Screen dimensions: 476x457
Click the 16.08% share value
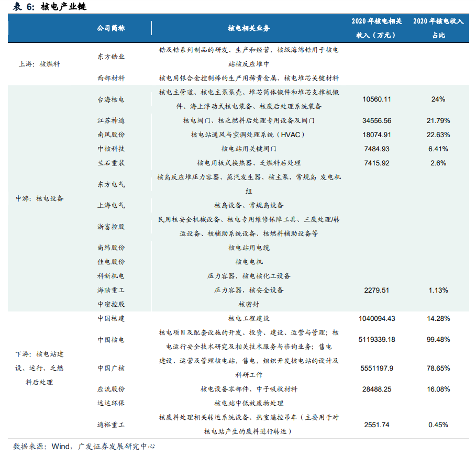pyautogui.click(x=438, y=389)
